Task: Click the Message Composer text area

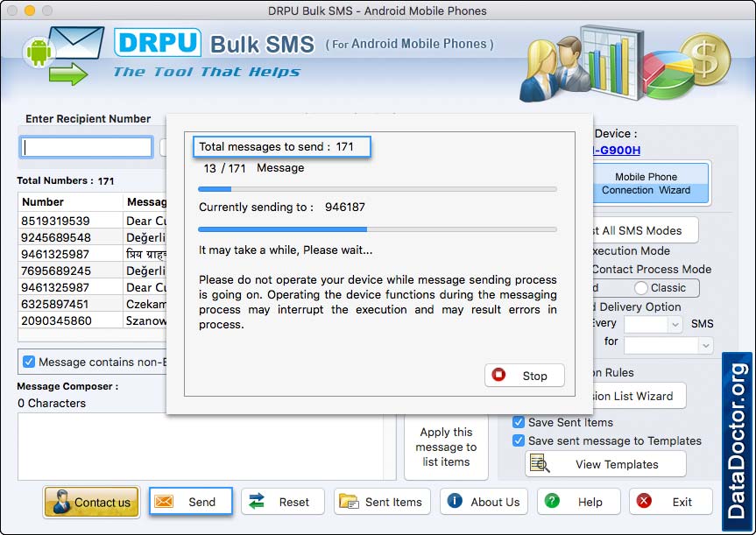Action: [x=208, y=446]
